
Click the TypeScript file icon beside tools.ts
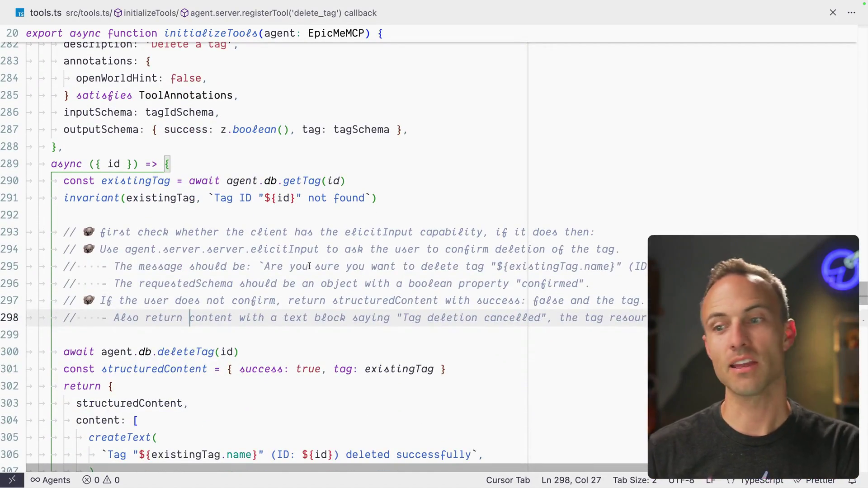tap(20, 13)
